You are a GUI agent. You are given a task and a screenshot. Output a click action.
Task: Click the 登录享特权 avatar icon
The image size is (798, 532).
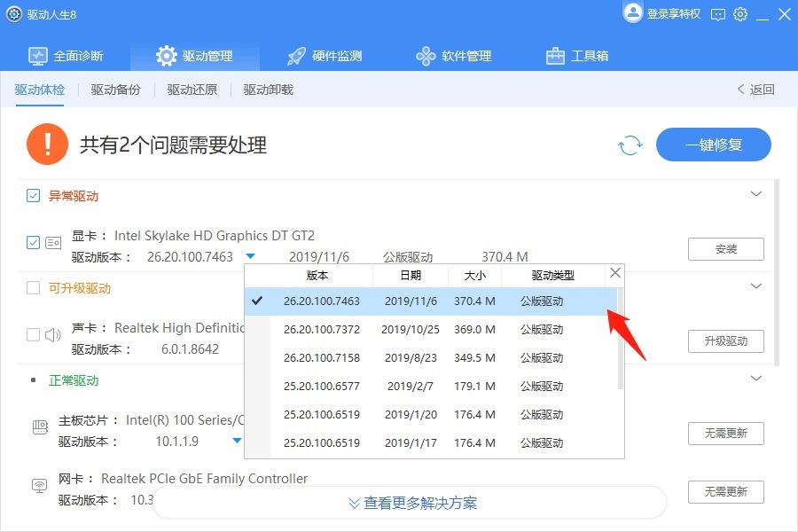coord(633,14)
